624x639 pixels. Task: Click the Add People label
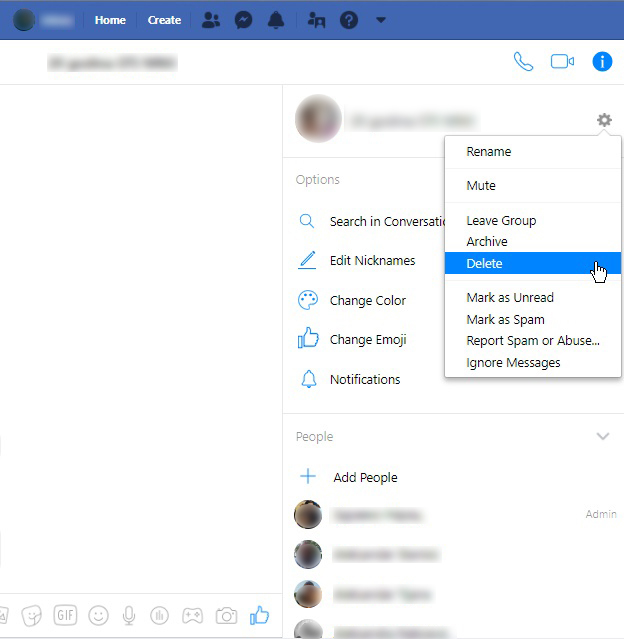point(365,477)
